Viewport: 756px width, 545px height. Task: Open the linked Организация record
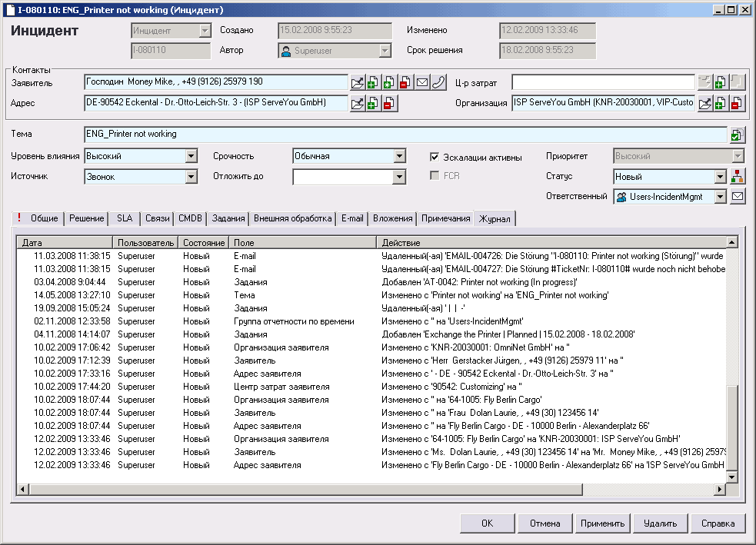(x=704, y=103)
